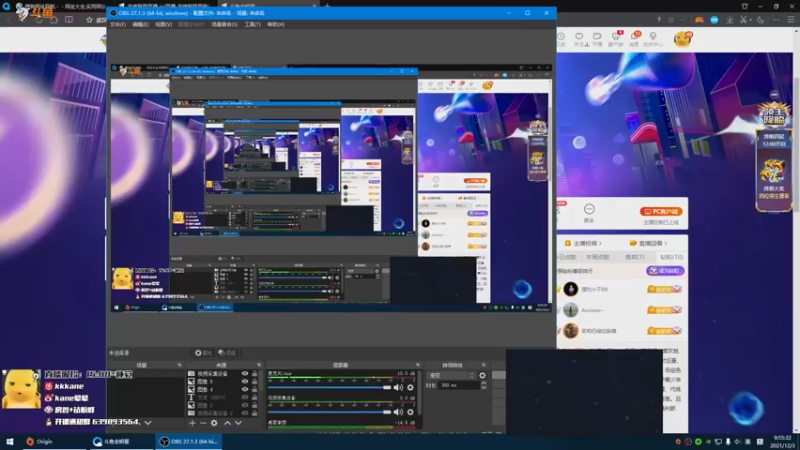Click the Anniee user row in ranking
800x450 pixels.
[622, 310]
